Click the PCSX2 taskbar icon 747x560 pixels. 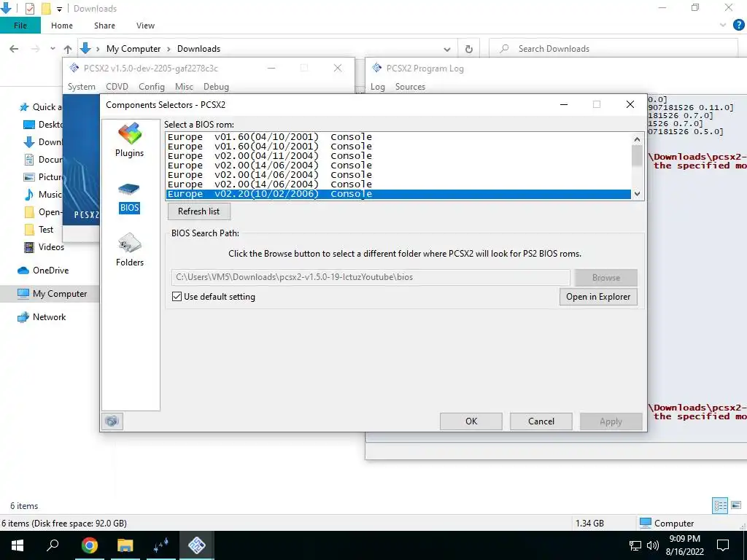pos(197,545)
